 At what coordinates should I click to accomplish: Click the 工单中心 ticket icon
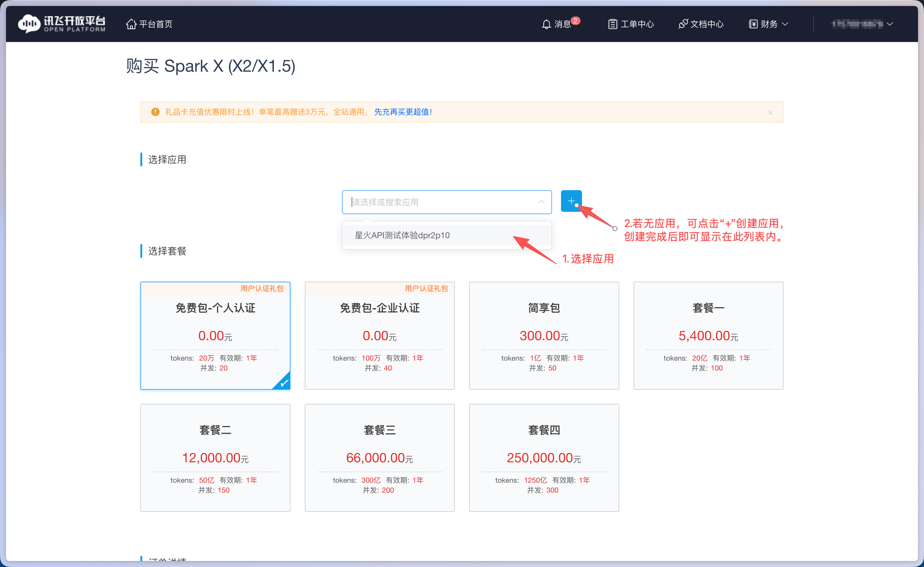612,24
